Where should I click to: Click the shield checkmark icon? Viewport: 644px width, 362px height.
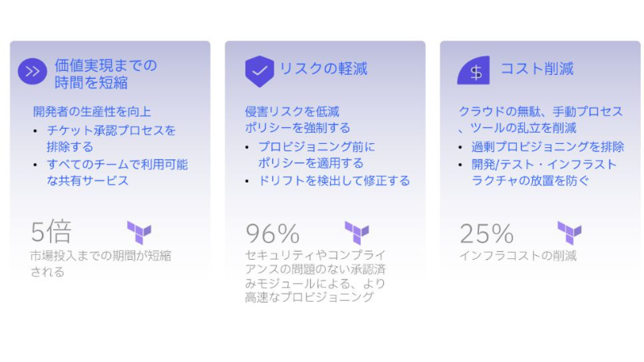(x=259, y=71)
